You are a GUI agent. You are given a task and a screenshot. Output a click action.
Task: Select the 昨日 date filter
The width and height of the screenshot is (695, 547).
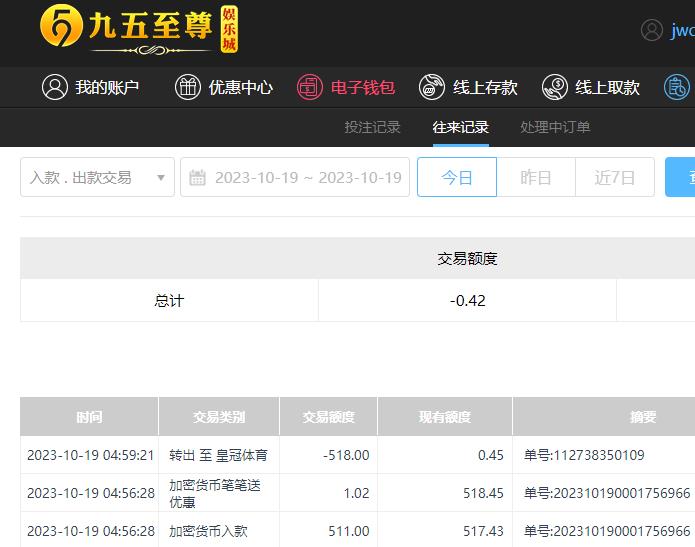(x=536, y=177)
